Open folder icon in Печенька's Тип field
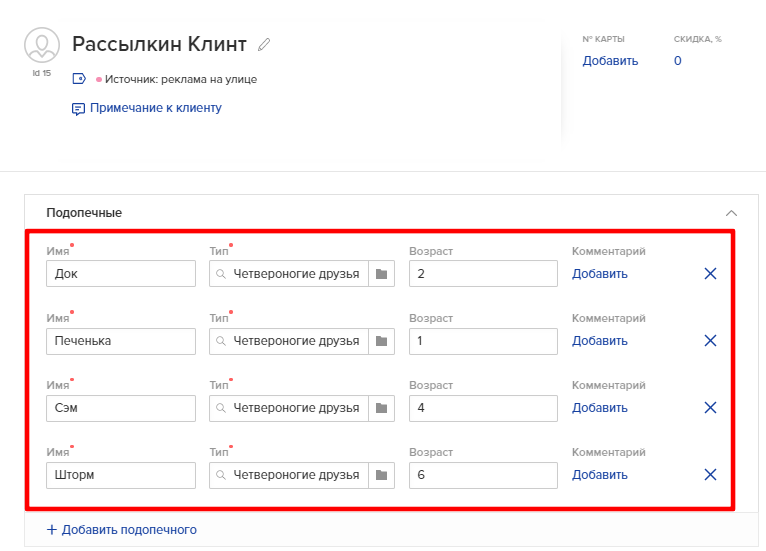The image size is (766, 551). tap(381, 341)
